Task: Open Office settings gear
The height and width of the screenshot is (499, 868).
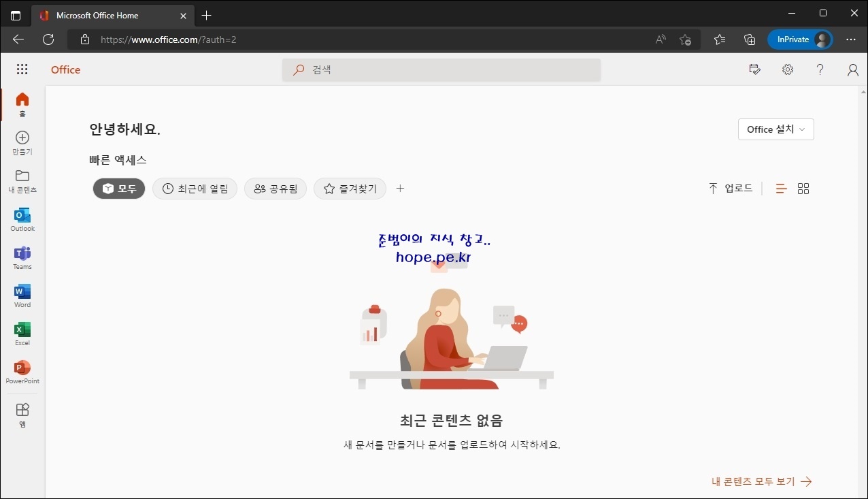Action: click(788, 69)
